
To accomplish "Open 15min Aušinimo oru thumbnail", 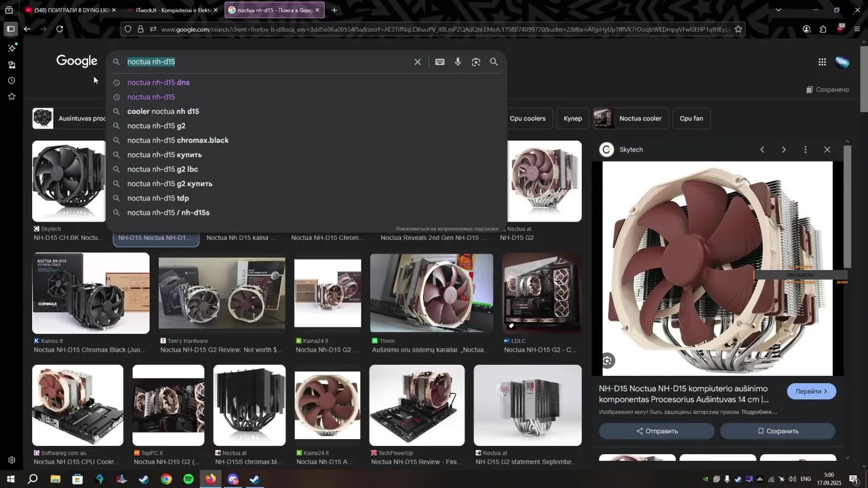I will [431, 293].
